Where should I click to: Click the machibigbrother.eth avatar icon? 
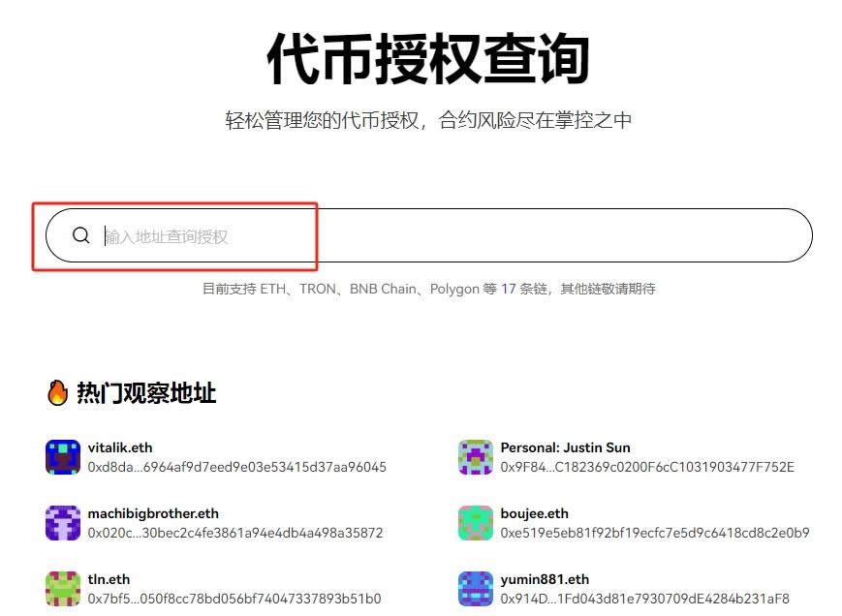point(62,522)
